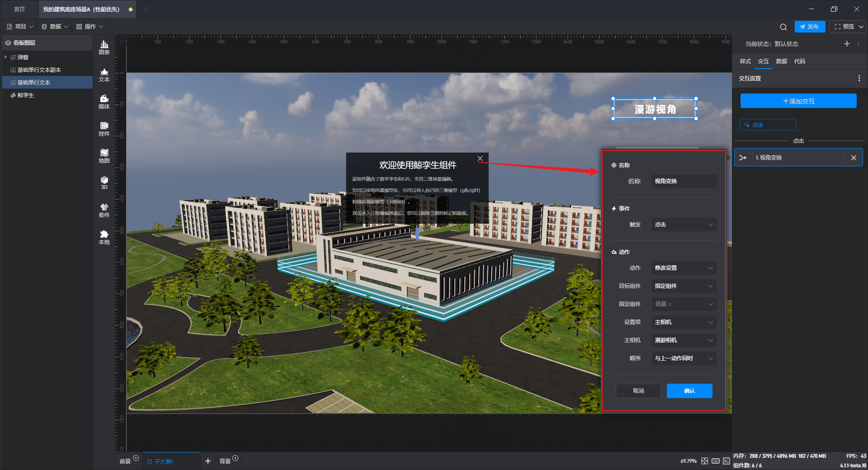Expand the 预览 preview dropdown arrow
868x470 pixels.
coord(861,27)
